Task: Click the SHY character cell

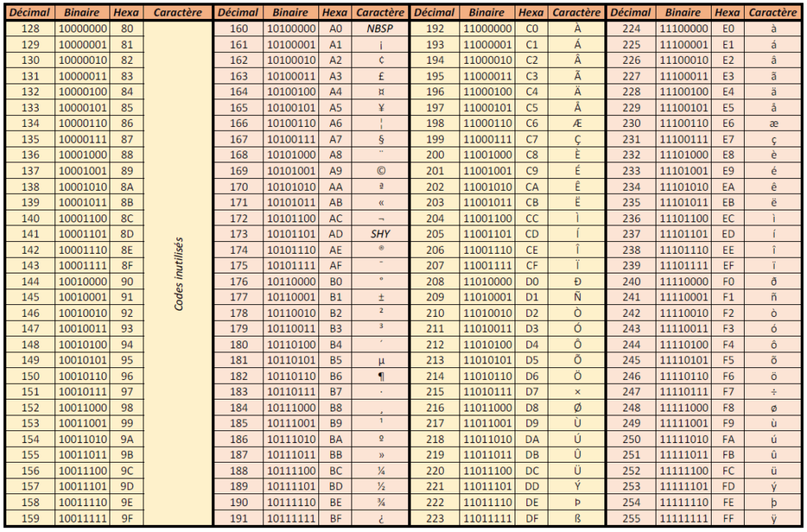Action: [380, 234]
